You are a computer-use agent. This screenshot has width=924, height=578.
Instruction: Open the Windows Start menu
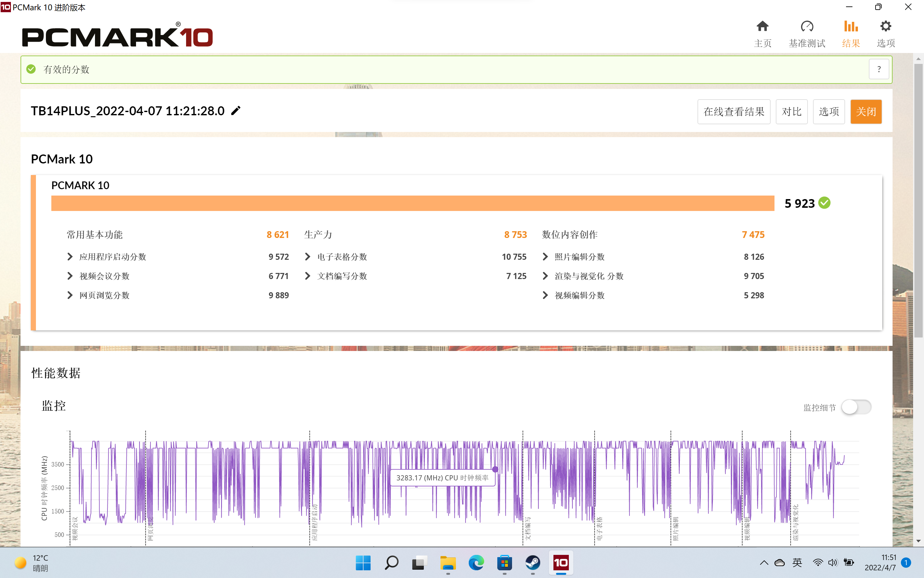tap(363, 563)
